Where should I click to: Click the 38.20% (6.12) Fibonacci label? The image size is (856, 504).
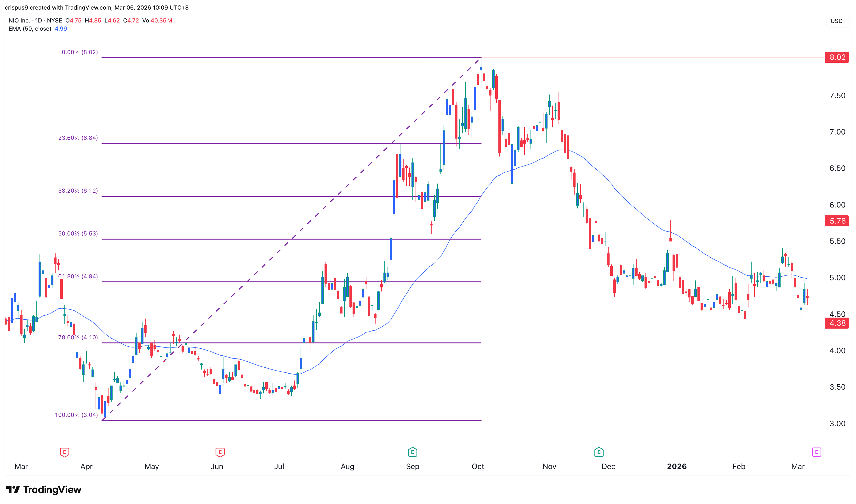[x=78, y=191]
